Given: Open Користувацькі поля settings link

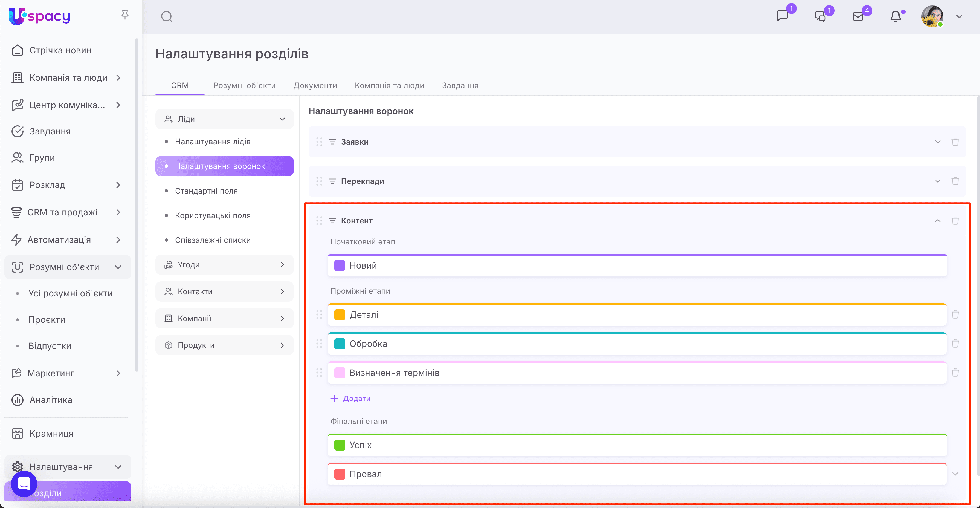Looking at the screenshot, I should 213,215.
